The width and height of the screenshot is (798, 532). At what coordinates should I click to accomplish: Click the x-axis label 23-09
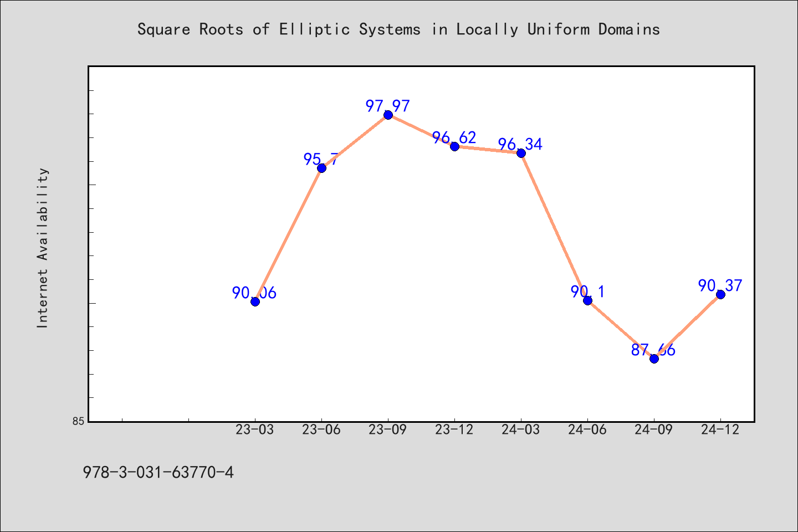(388, 429)
